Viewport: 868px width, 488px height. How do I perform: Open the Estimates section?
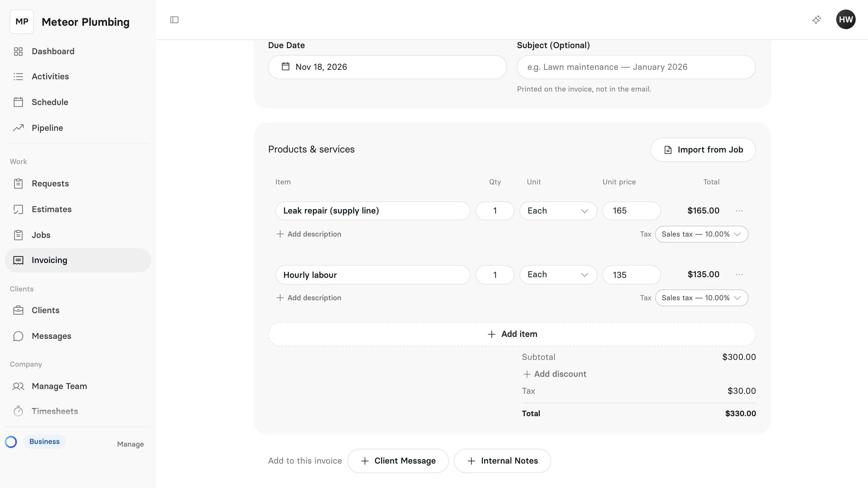pos(78,209)
